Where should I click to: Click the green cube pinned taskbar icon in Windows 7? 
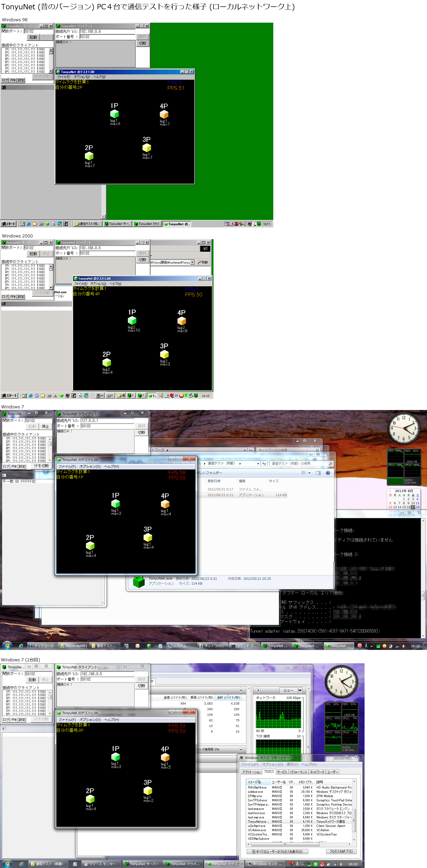[x=149, y=646]
